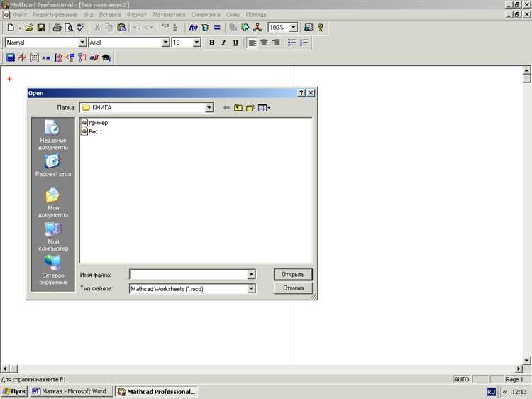Screen dimensions: 532x399
Task: Click the Отмена button
Action: click(293, 288)
